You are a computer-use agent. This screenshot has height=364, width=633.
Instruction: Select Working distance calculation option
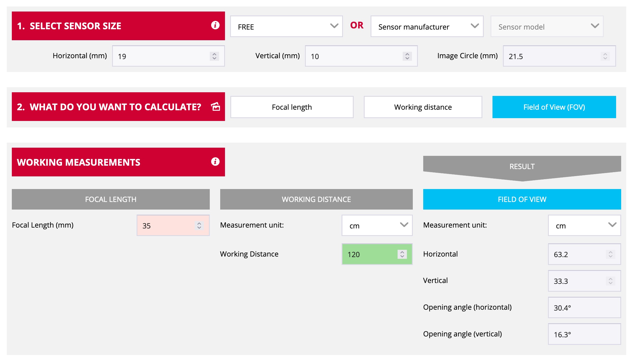[x=423, y=107]
